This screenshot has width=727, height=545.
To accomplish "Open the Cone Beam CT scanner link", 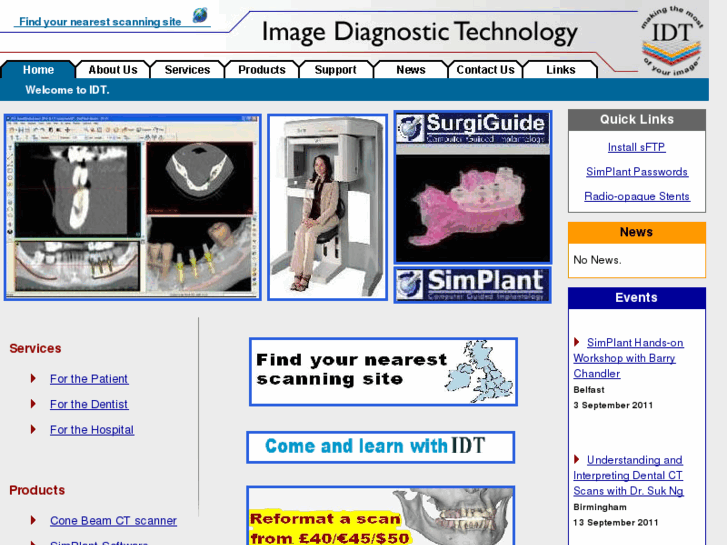I will [113, 521].
